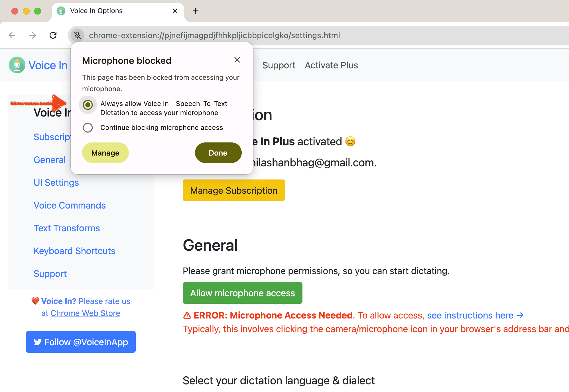Go to Voice Commands in sidebar
This screenshot has width=569, height=392.
pos(70,205)
